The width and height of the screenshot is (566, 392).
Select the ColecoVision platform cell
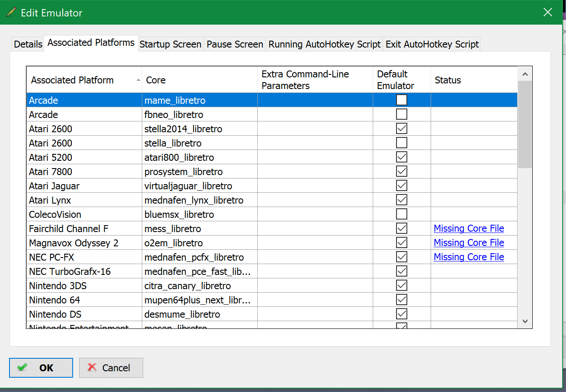(x=84, y=214)
